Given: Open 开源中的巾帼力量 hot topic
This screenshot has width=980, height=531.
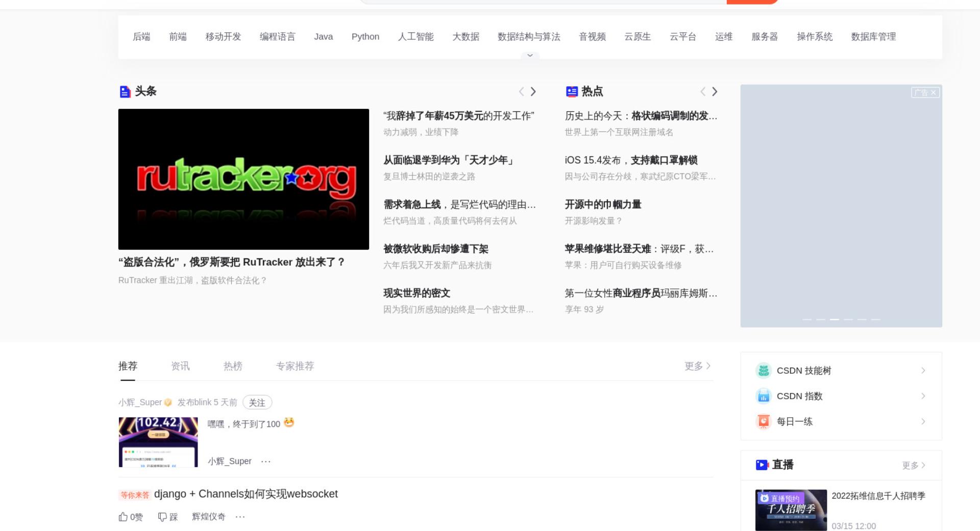Looking at the screenshot, I should pos(603,205).
